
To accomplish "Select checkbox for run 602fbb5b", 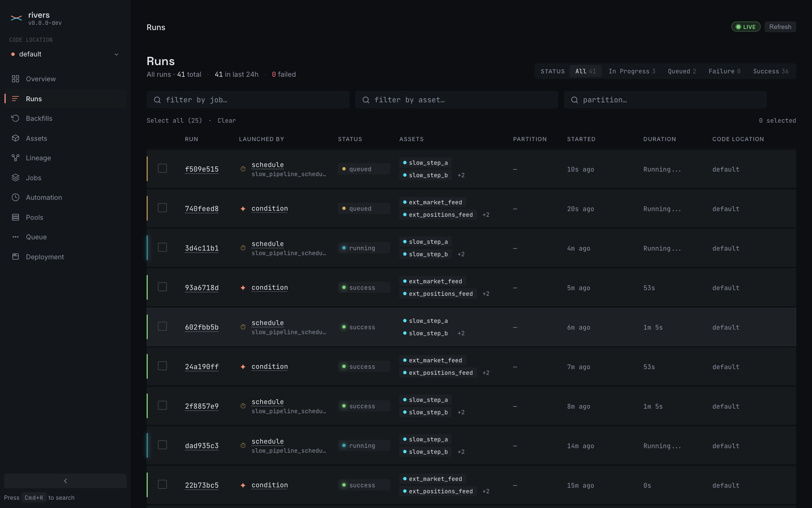I will click(x=162, y=326).
